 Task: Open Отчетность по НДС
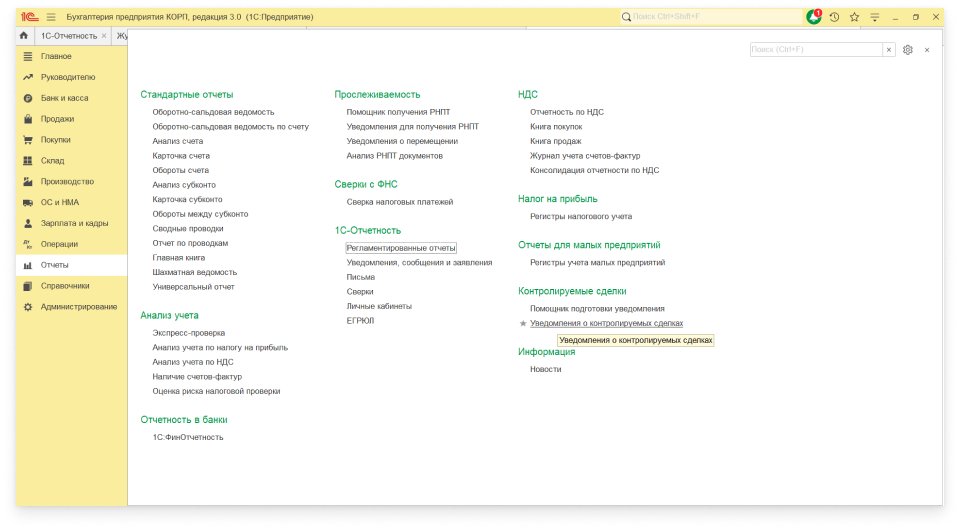point(567,112)
